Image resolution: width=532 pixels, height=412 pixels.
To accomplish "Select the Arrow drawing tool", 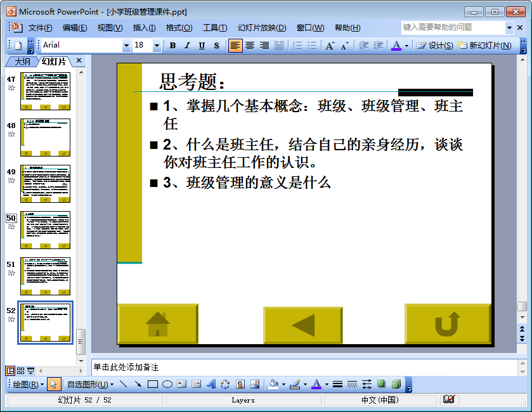I will (138, 384).
